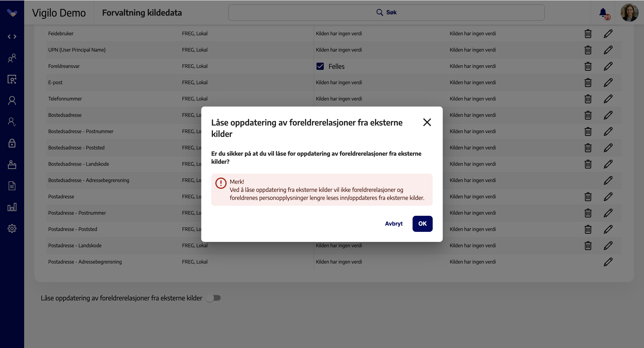Open the user group sidebar icon
Viewport: 644px width, 348px height.
tap(12, 58)
